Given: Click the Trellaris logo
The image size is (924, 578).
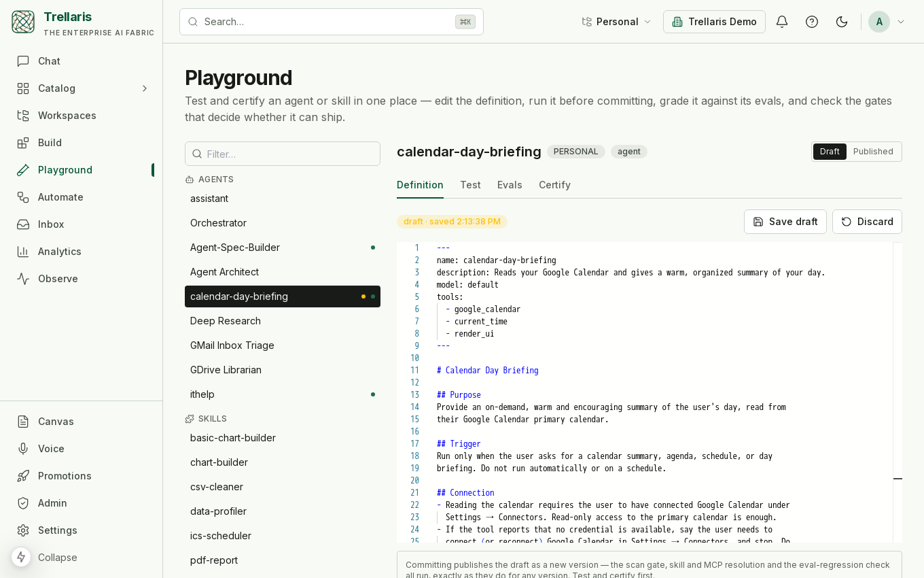Looking at the screenshot, I should (x=23, y=22).
